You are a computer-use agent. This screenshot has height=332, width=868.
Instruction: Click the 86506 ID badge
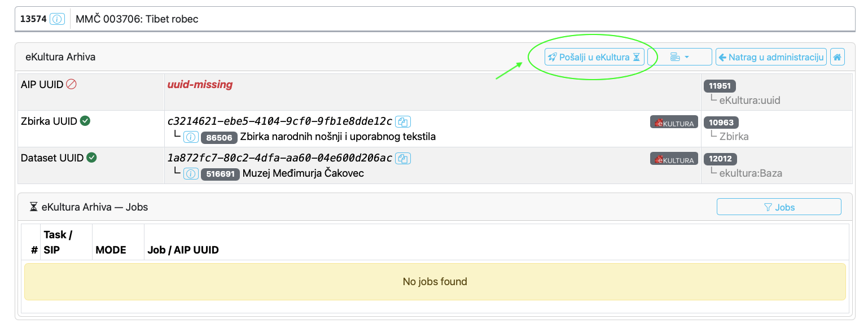point(220,137)
